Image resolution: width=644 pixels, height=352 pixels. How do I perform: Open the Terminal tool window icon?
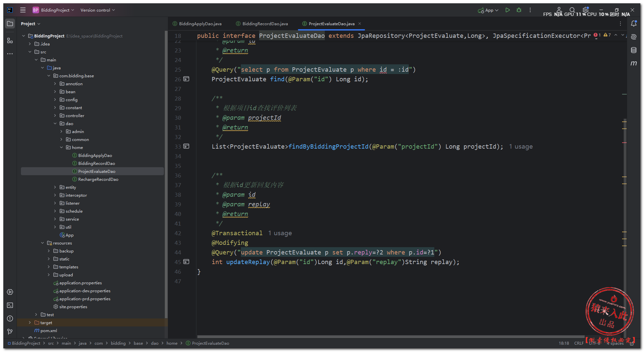click(10, 305)
